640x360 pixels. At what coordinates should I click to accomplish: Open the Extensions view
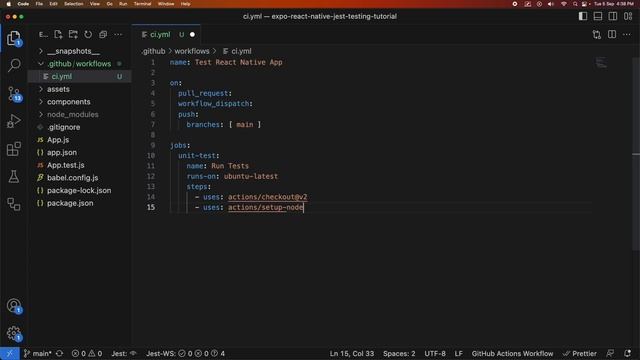(13, 149)
